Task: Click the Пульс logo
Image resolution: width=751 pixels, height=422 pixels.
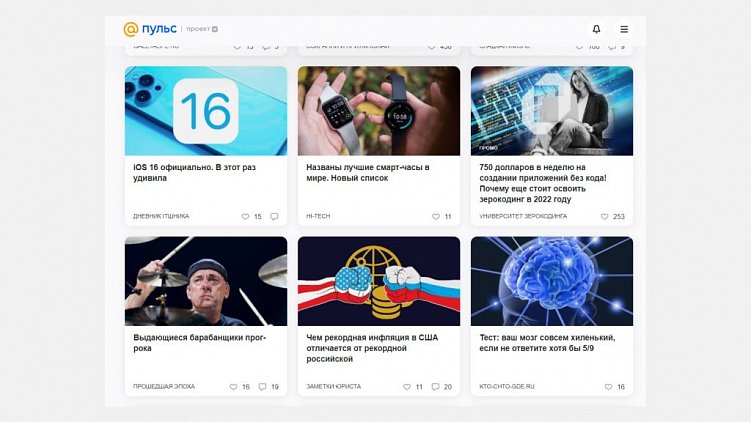Action: 150,29
